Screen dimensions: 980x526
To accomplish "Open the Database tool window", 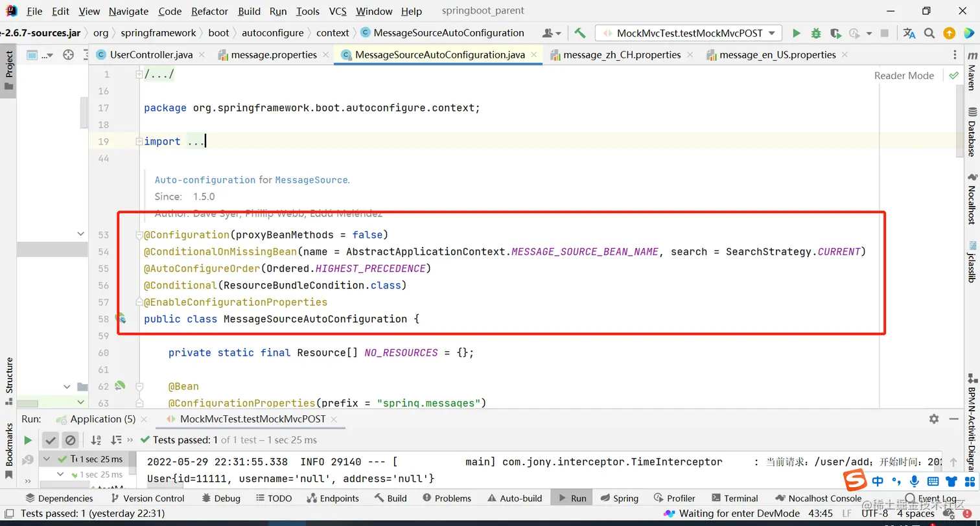I will (x=972, y=132).
